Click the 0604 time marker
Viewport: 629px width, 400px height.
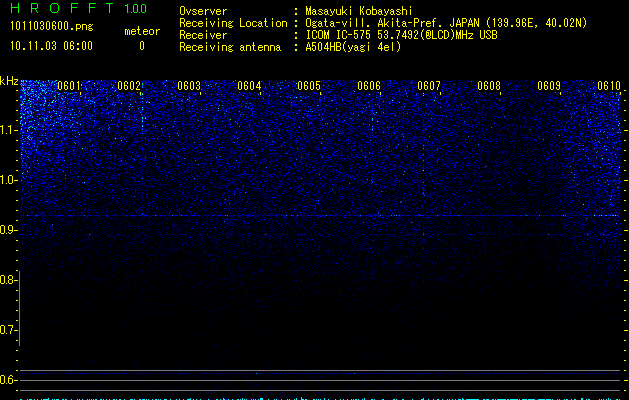click(x=249, y=86)
